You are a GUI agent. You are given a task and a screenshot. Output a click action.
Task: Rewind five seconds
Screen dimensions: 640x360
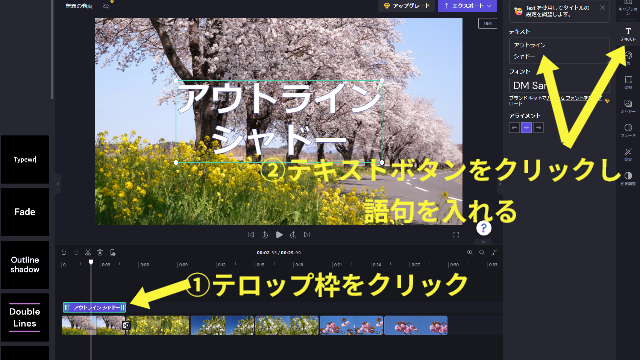coord(265,235)
